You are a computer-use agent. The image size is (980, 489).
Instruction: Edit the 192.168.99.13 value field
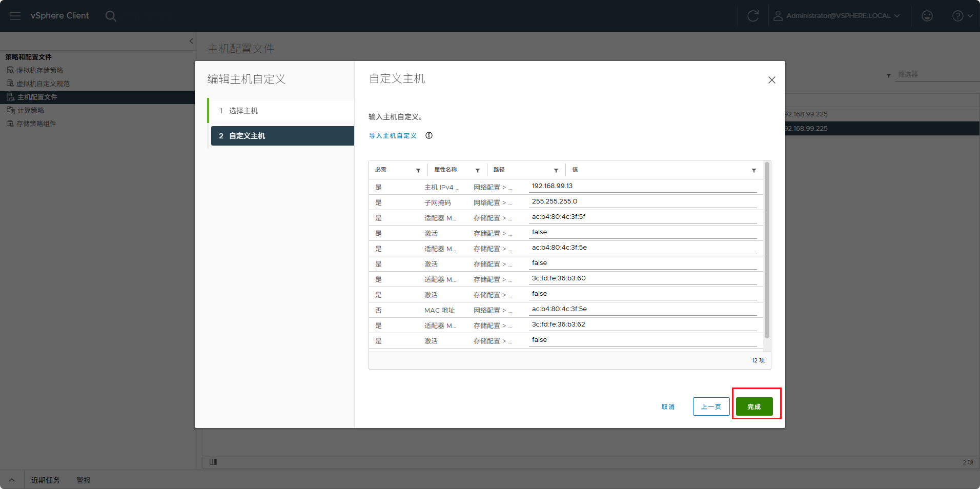(x=643, y=187)
